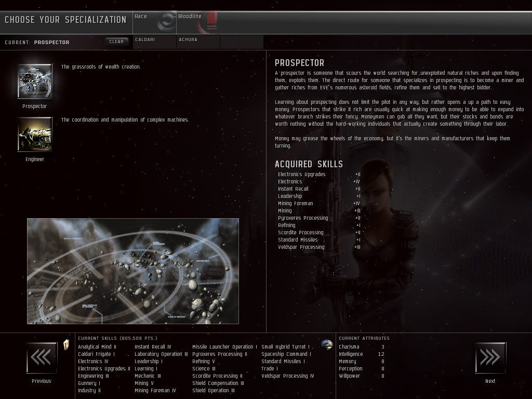Click 'Science III' in Current Skills
Viewport: 532px width, 399px height.
204,369
